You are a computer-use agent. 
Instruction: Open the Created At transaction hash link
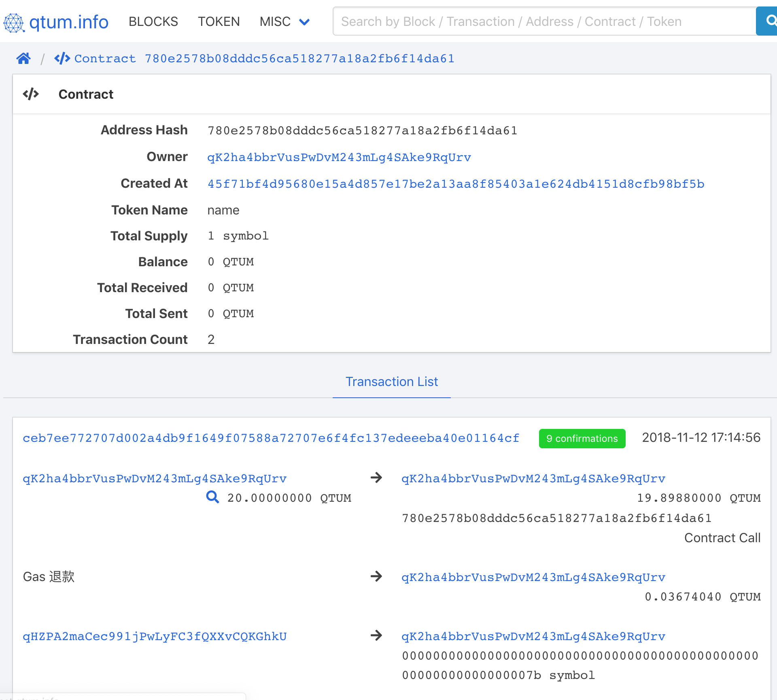pyautogui.click(x=456, y=184)
